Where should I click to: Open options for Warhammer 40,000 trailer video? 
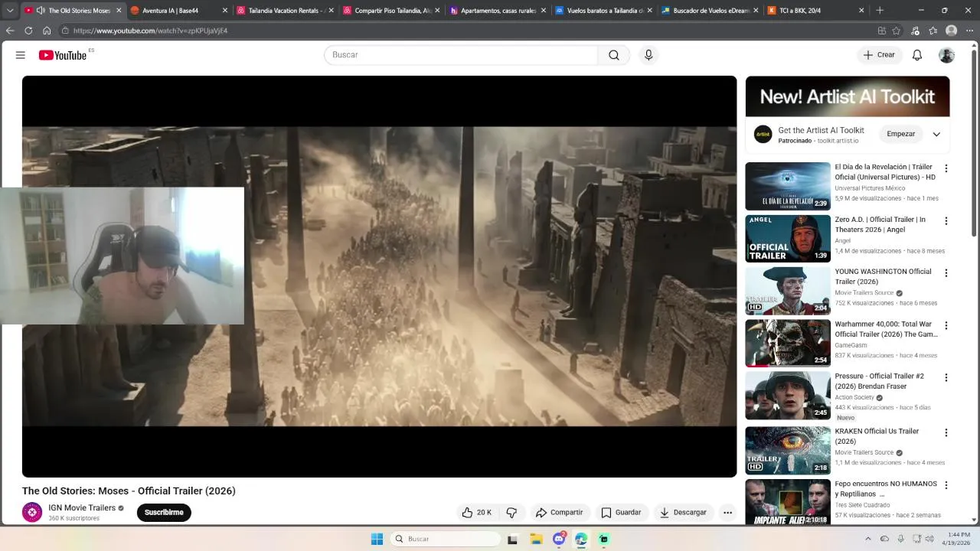click(946, 325)
